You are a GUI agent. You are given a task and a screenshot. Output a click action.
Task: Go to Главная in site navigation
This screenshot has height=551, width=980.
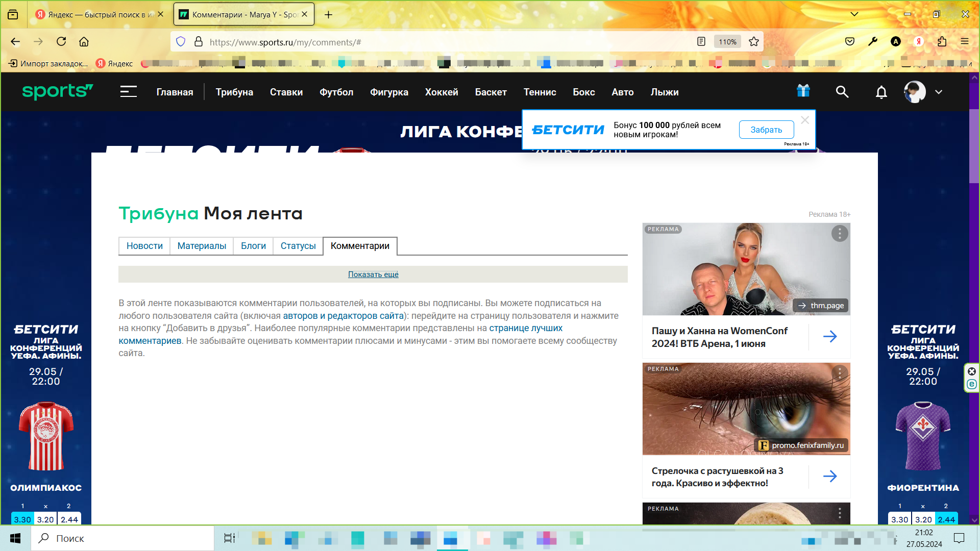[x=175, y=92]
